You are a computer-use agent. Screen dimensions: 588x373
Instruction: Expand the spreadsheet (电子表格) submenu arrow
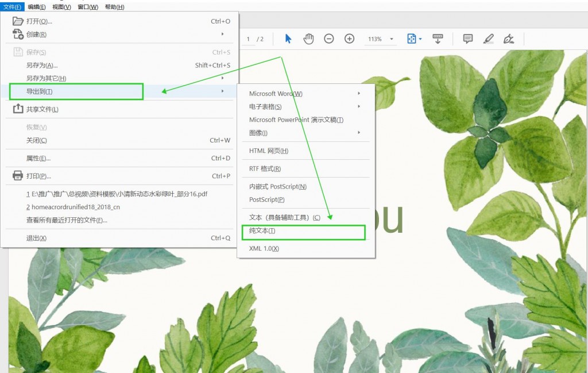pos(359,106)
